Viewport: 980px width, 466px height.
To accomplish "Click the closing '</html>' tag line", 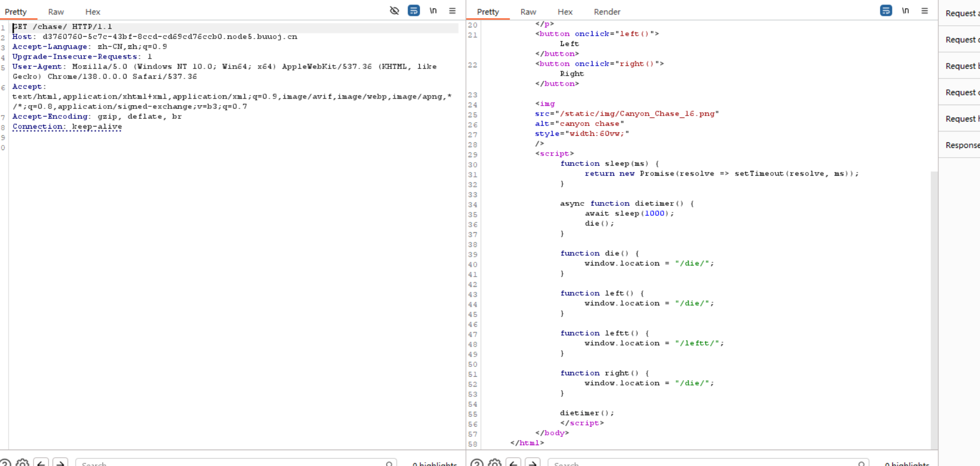I will 527,442.
